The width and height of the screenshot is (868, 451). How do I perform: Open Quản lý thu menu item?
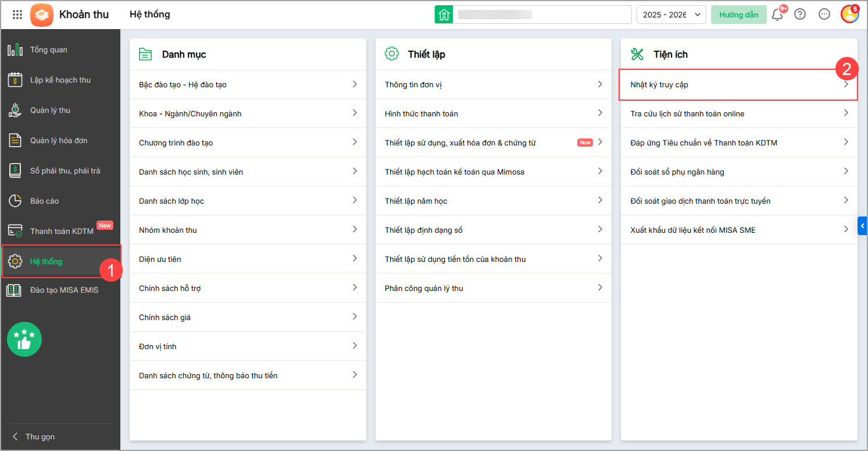tap(60, 110)
